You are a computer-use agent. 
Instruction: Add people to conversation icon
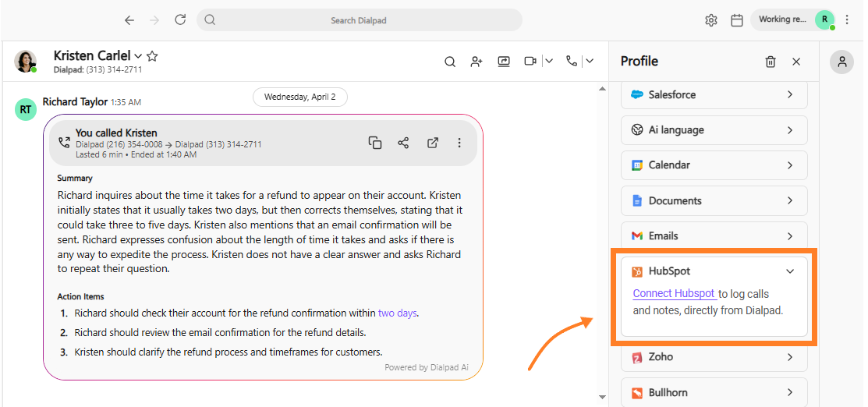[x=476, y=62]
